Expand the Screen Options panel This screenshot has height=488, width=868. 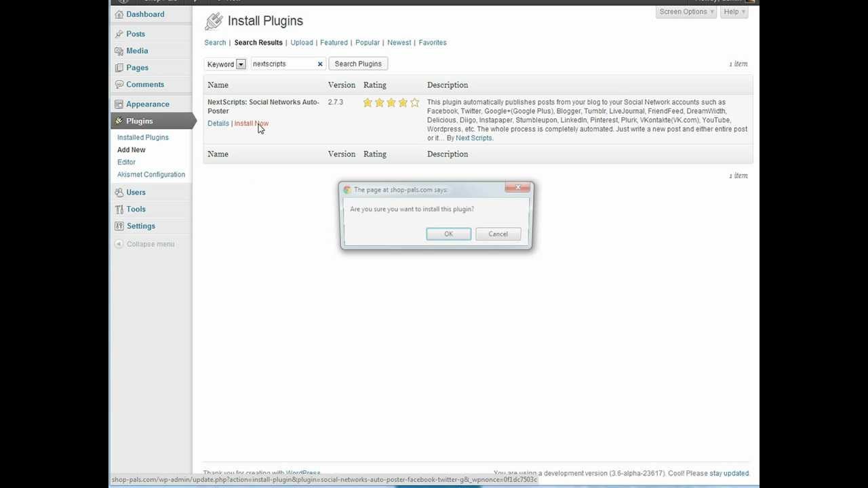pos(686,12)
